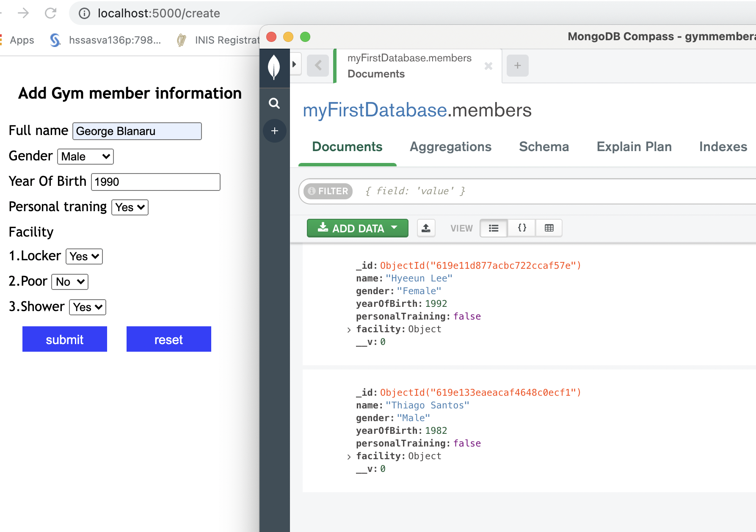Open the Poor dropdown
756x532 pixels.
click(x=70, y=282)
